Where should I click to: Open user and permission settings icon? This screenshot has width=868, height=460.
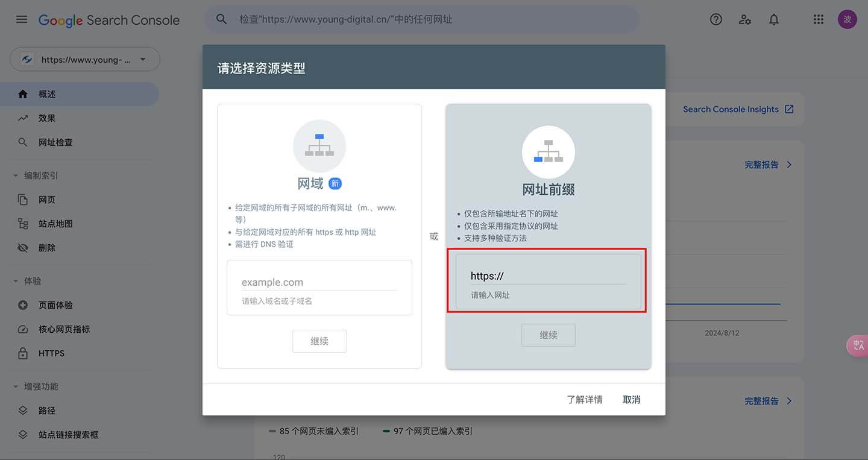click(x=745, y=19)
